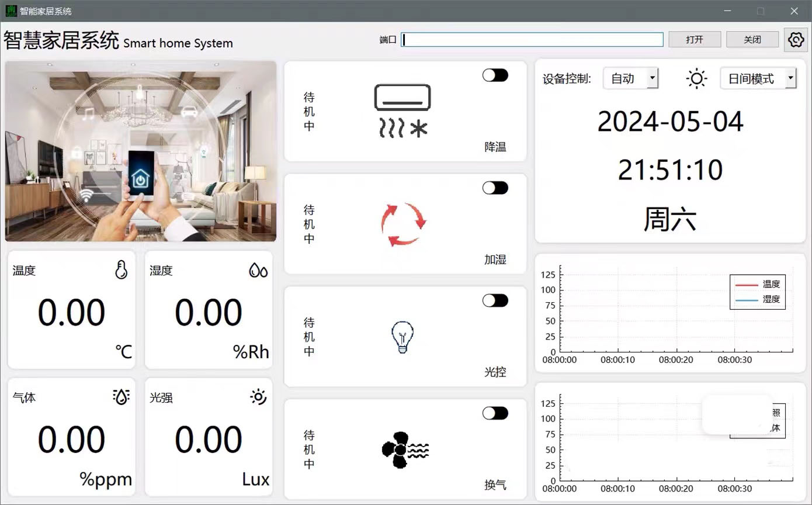Click the 光控 label

point(495,372)
